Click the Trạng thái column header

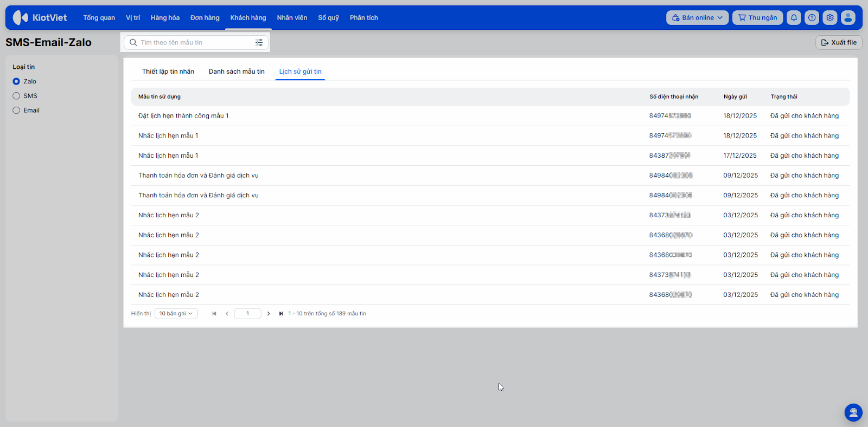[x=784, y=96]
